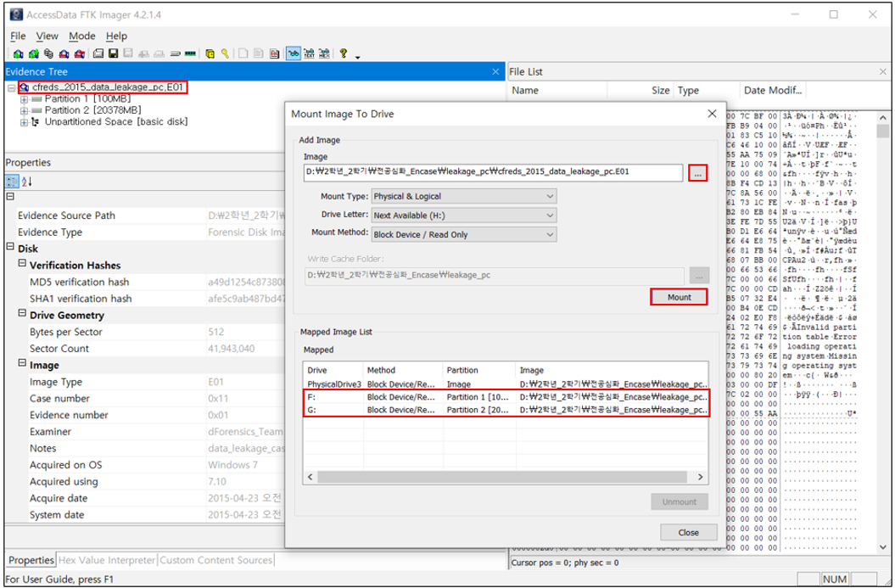Click the Export File Hash List icon
This screenshot has width=895, height=588.
click(x=258, y=53)
